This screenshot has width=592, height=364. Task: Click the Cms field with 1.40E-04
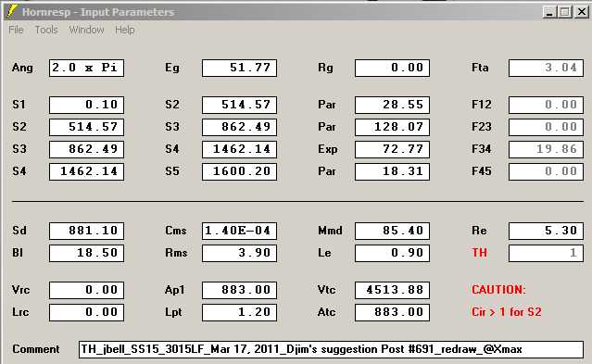[239, 231]
